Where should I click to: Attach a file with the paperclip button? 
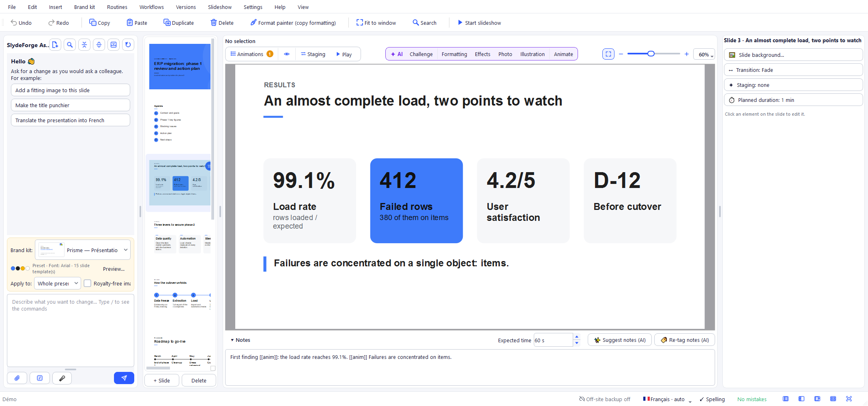pos(17,378)
